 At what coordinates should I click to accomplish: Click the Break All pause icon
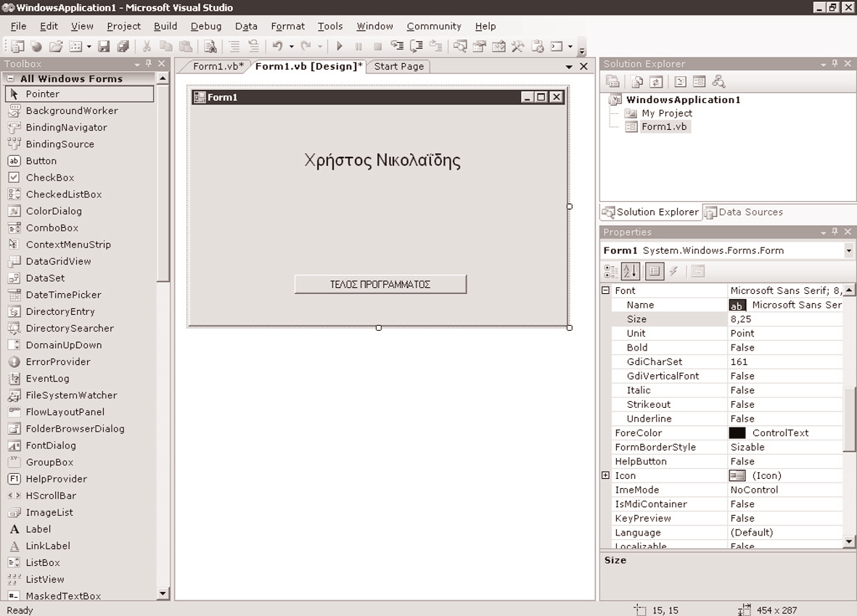pyautogui.click(x=358, y=46)
